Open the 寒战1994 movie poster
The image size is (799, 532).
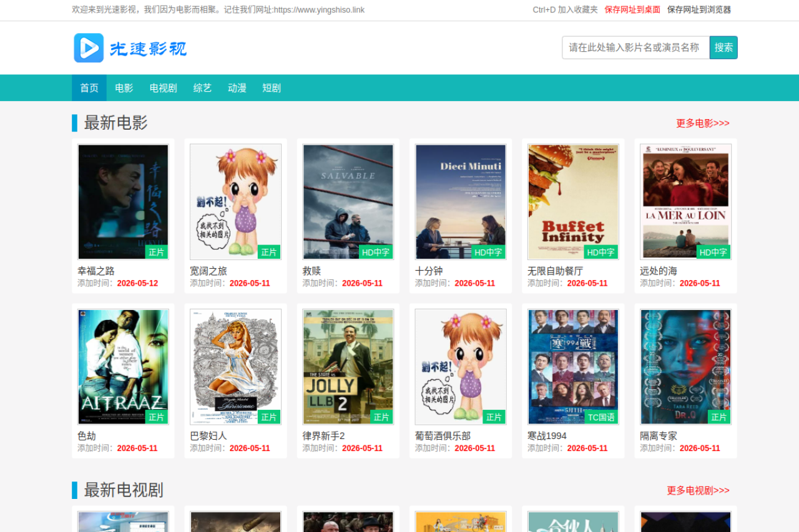[573, 367]
